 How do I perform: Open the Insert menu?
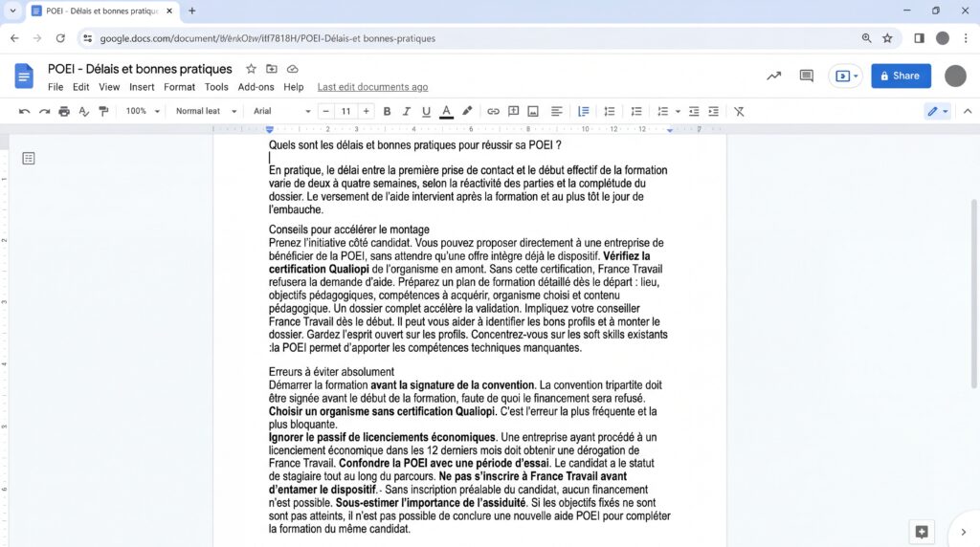[142, 87]
